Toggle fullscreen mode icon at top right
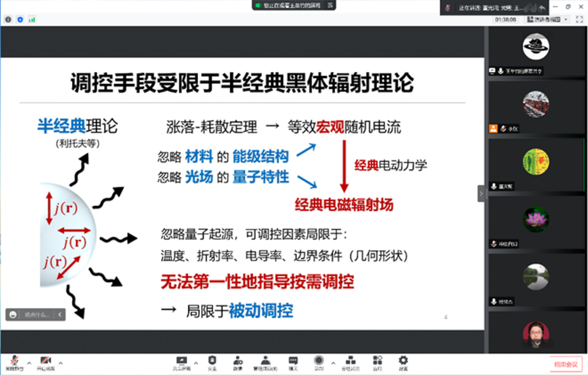588x375 pixels. tap(579, 20)
